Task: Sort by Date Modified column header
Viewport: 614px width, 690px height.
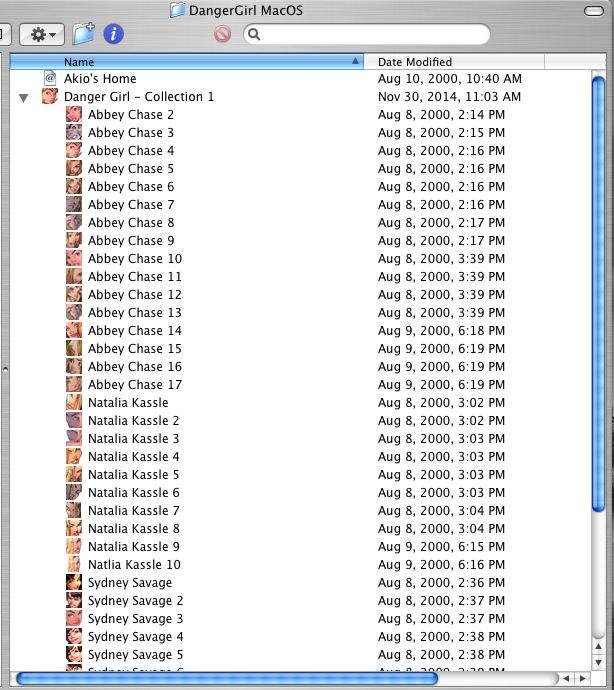Action: coord(454,62)
